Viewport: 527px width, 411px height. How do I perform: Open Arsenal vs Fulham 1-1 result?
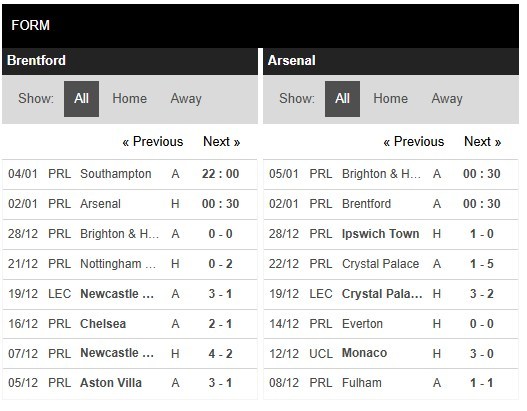tap(391, 383)
